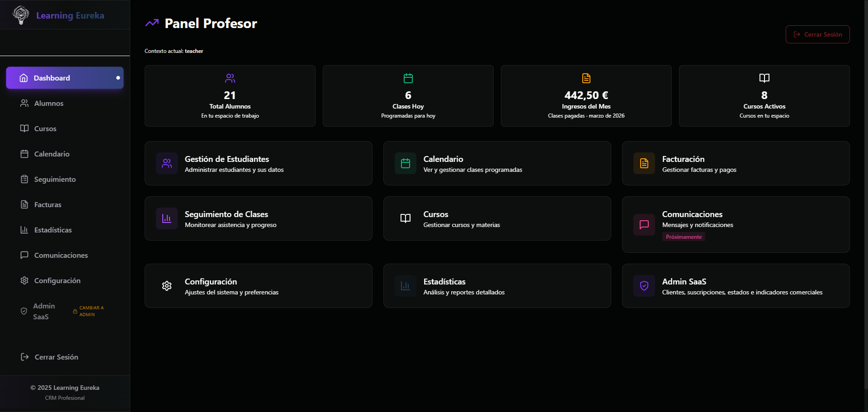Click the Configuración card gear icon
This screenshot has width=868, height=412.
tap(167, 286)
